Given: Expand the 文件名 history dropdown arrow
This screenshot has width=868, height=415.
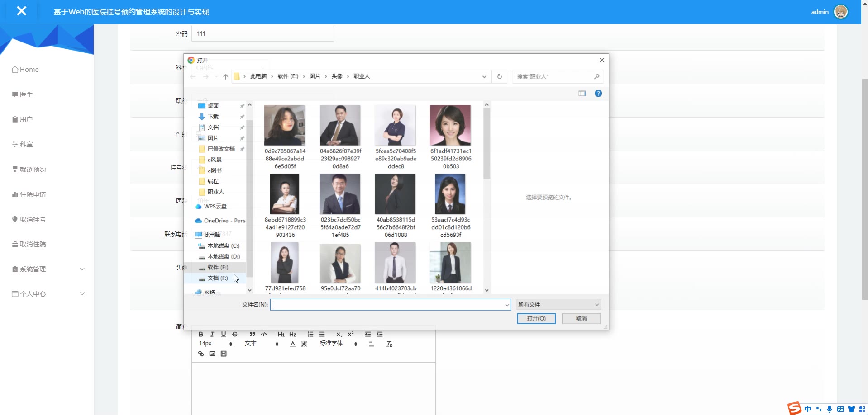Looking at the screenshot, I should [507, 305].
